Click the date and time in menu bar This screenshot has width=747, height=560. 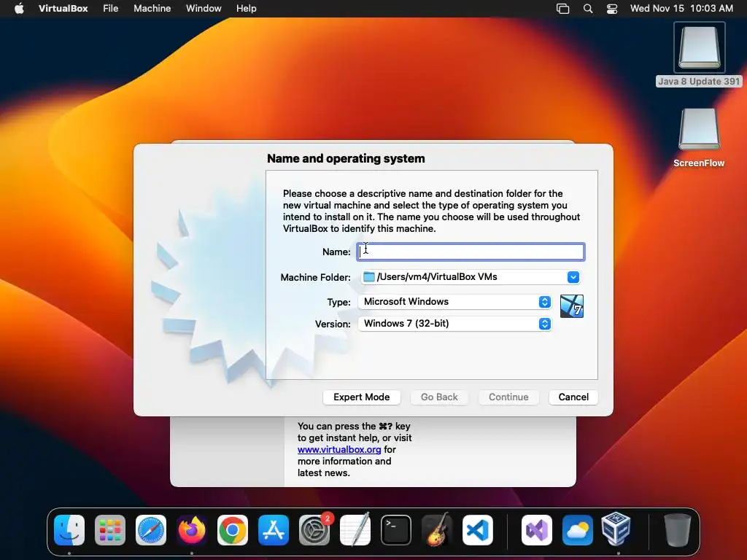(x=681, y=9)
